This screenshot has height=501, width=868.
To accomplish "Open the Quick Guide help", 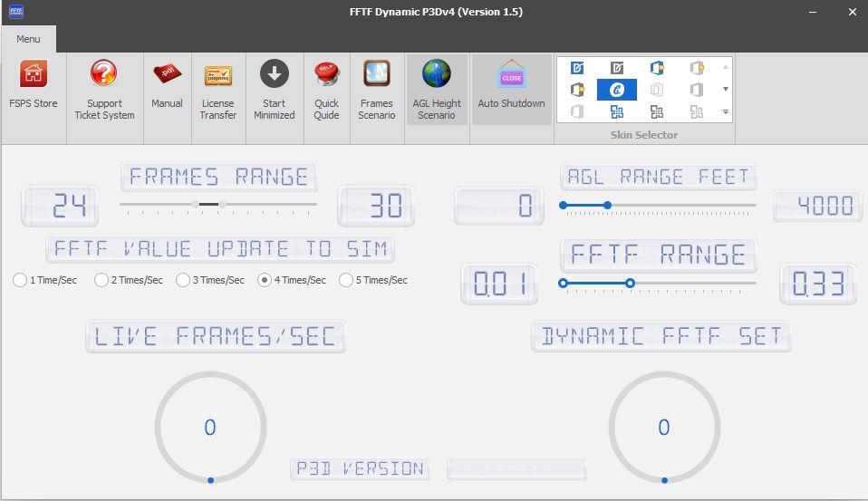I will (326, 90).
